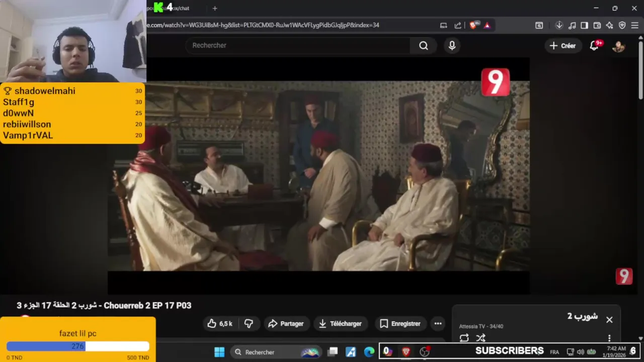
Task: Click the Créer button
Action: [563, 46]
